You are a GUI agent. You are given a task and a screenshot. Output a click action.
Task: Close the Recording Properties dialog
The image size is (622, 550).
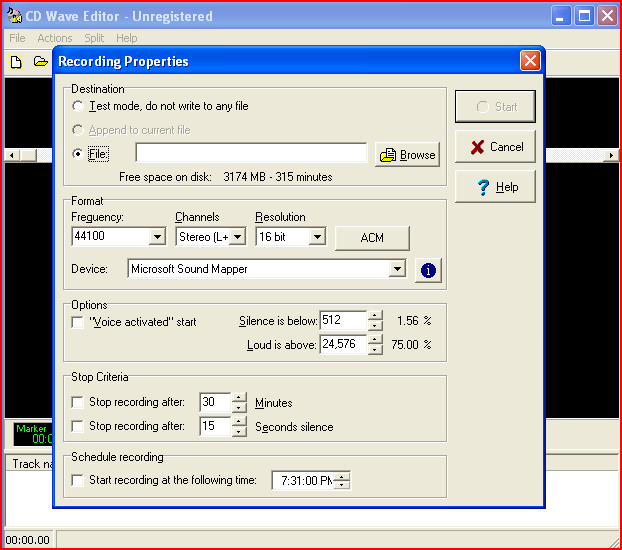pos(530,61)
